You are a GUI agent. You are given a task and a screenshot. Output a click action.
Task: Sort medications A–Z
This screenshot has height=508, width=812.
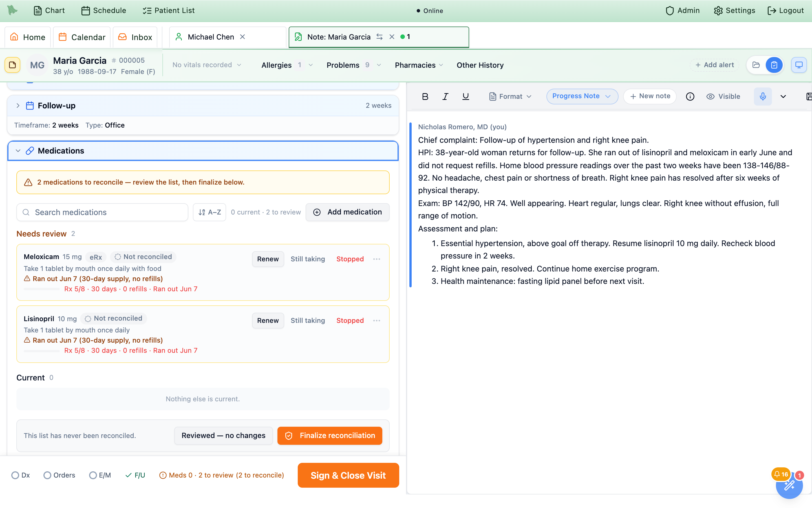209,212
